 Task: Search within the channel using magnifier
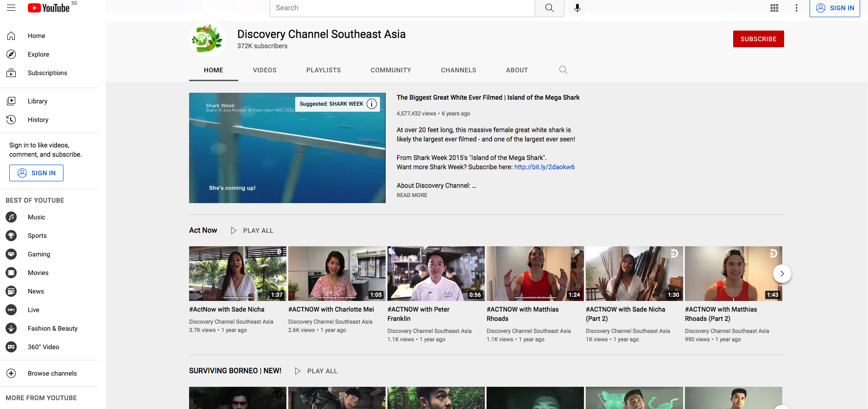(x=563, y=70)
